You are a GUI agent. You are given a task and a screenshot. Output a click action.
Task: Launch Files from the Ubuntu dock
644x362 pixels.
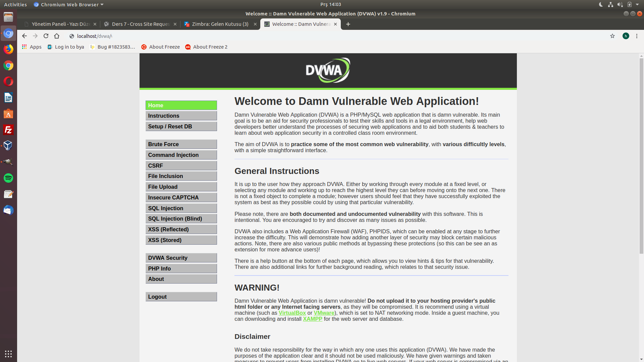[x=8, y=17]
